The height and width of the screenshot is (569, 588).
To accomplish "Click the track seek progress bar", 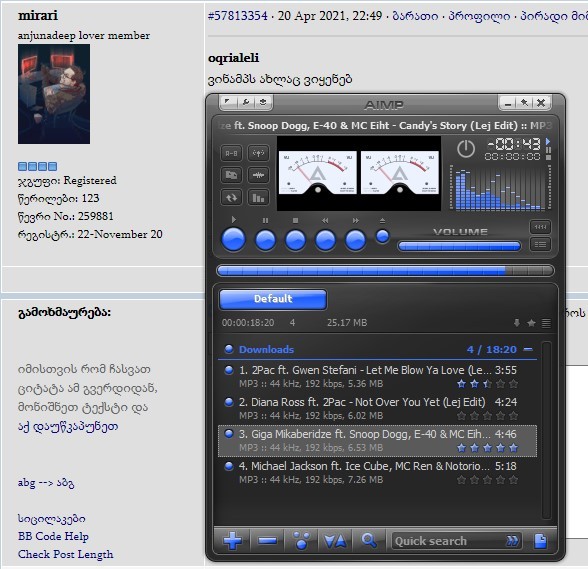I will click(x=385, y=270).
